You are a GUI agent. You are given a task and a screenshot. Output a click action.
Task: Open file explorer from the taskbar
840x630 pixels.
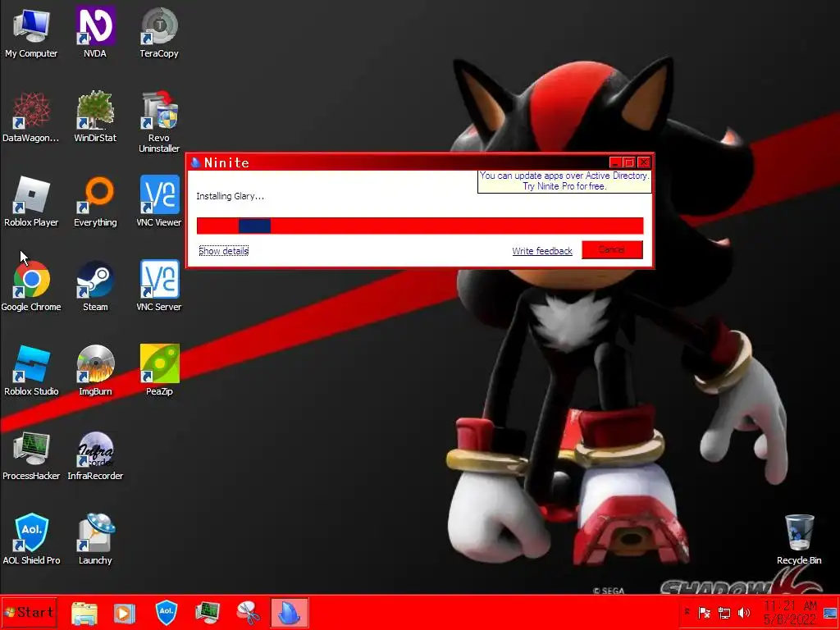pos(84,613)
